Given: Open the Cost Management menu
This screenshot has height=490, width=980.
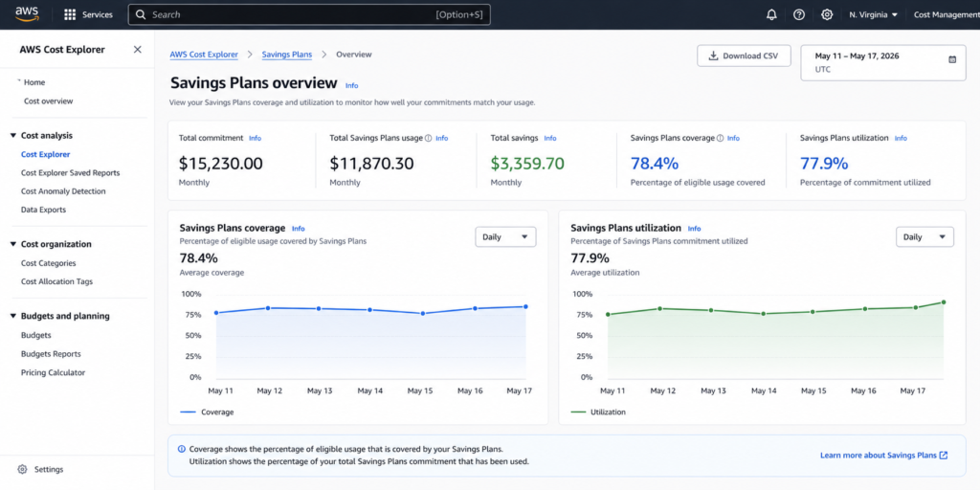Looking at the screenshot, I should [947, 14].
